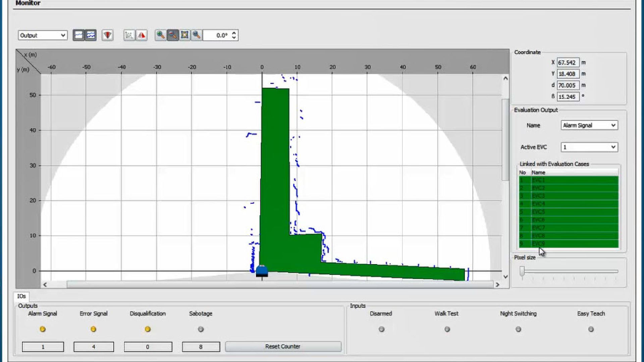Select row EVC5 in evaluation cases

569,212
